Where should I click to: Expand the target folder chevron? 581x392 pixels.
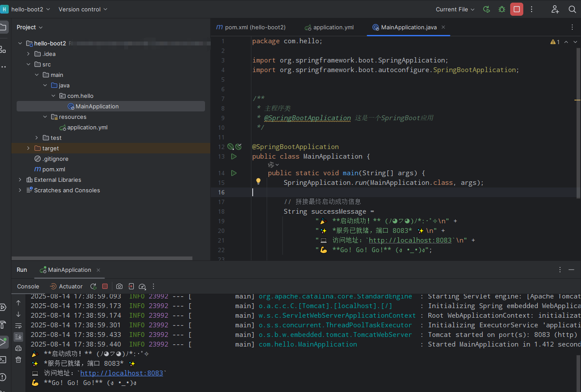28,148
